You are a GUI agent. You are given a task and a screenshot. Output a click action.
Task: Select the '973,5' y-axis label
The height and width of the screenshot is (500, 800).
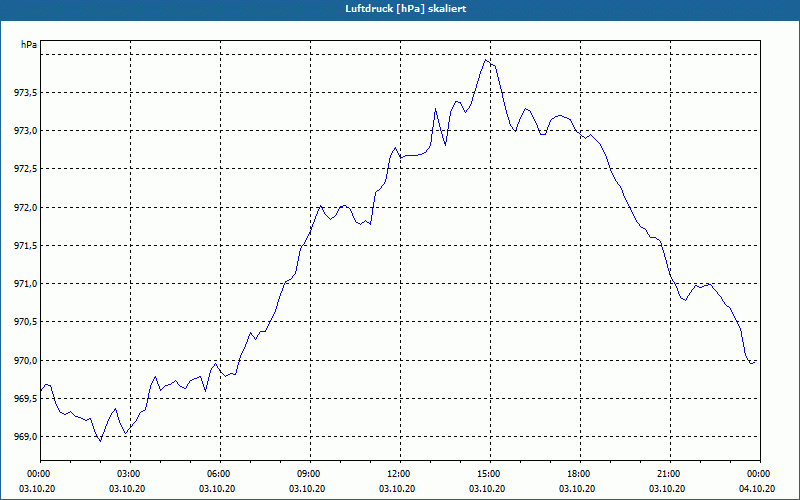click(24, 93)
